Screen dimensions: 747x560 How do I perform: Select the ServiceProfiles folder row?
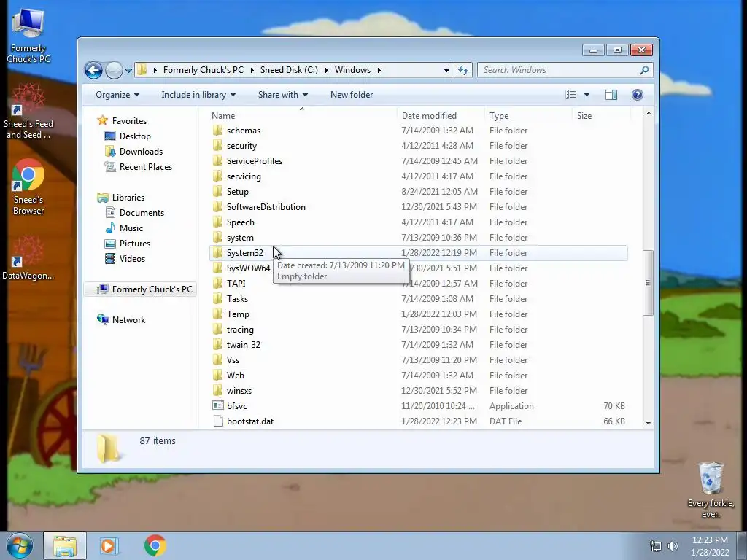click(x=418, y=161)
